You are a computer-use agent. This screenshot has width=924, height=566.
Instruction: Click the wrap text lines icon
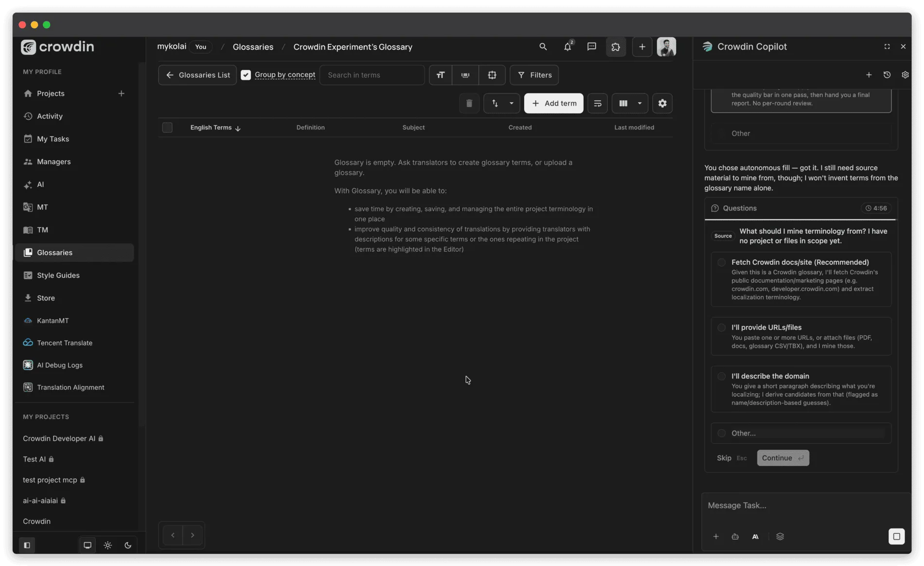click(x=598, y=103)
